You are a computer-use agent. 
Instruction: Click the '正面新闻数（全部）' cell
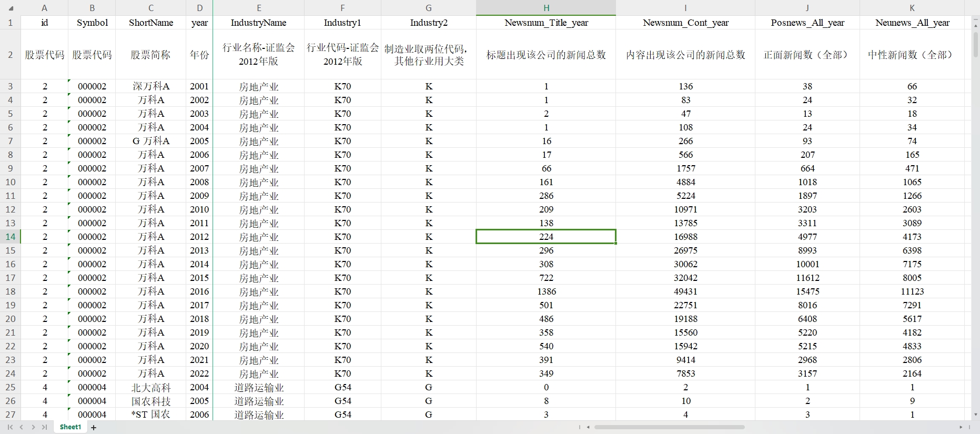[x=807, y=55]
